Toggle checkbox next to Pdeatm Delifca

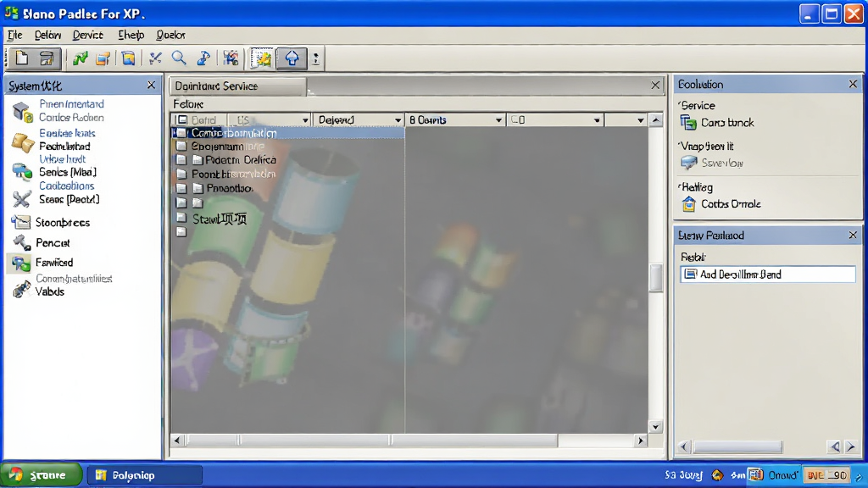(181, 159)
